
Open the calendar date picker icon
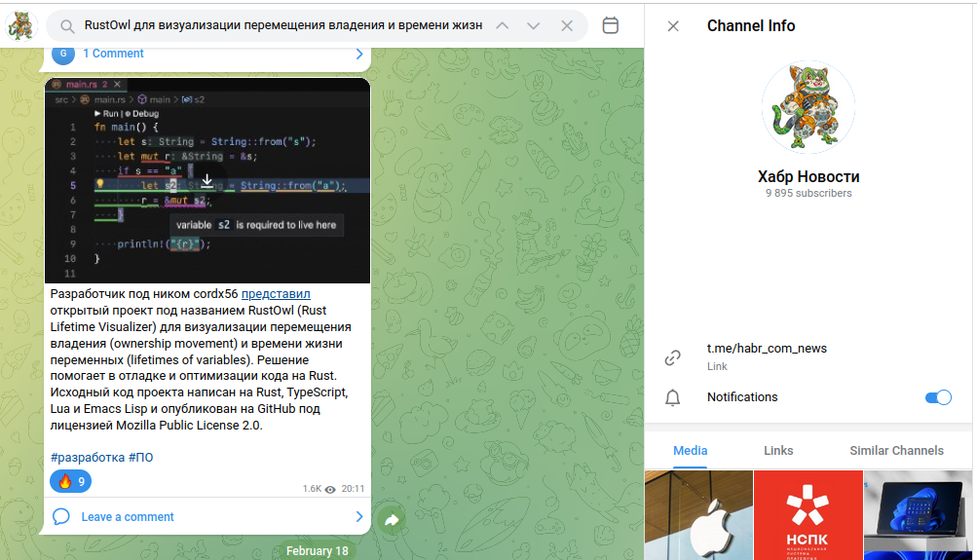click(611, 25)
